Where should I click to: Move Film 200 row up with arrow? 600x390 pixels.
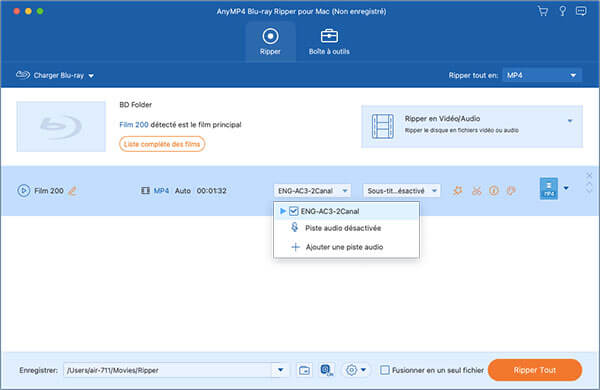click(x=589, y=184)
